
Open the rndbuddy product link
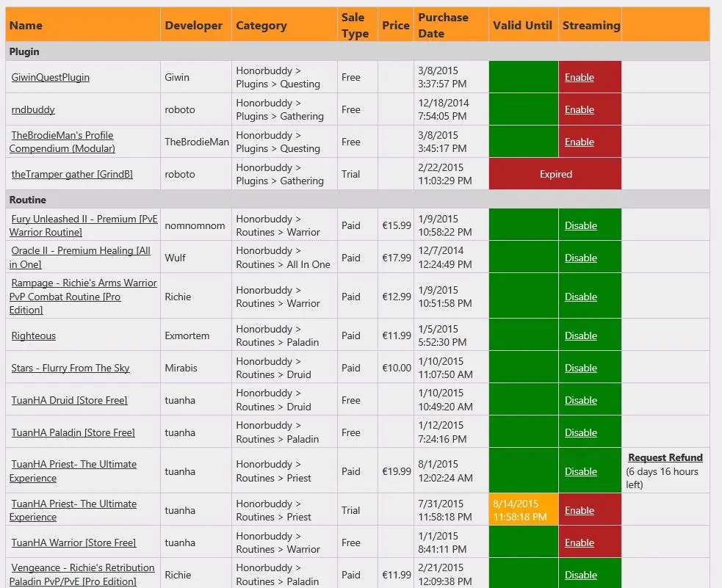click(33, 109)
